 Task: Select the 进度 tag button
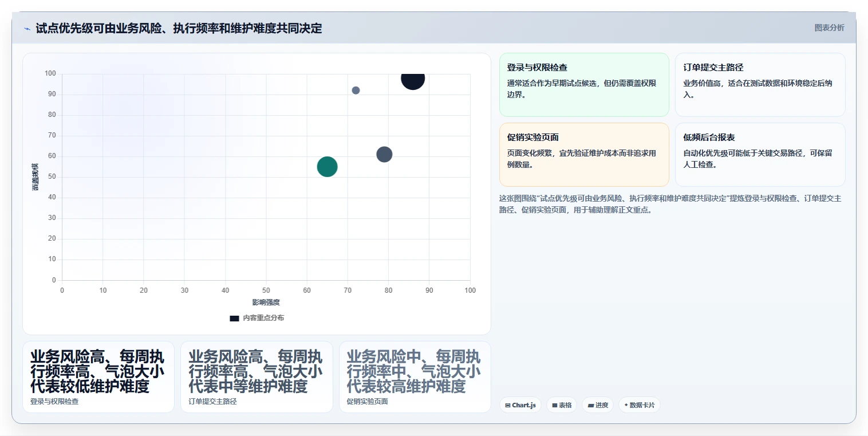[x=598, y=405]
